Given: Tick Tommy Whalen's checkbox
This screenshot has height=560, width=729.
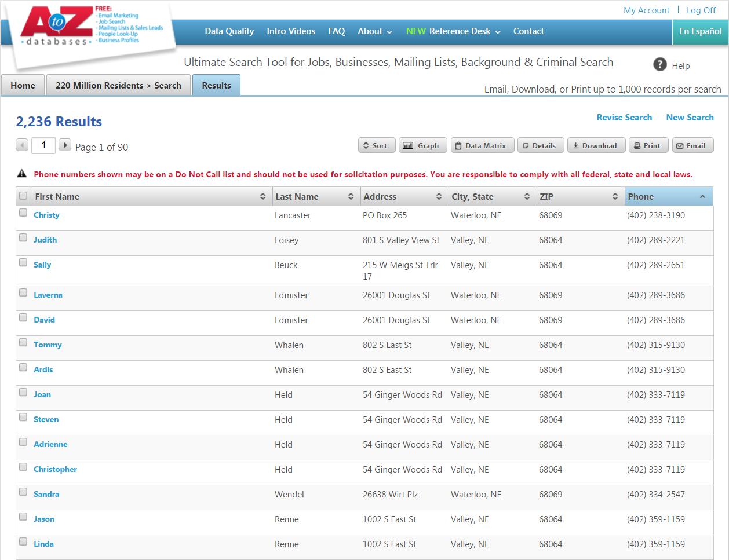Looking at the screenshot, I should [23, 342].
